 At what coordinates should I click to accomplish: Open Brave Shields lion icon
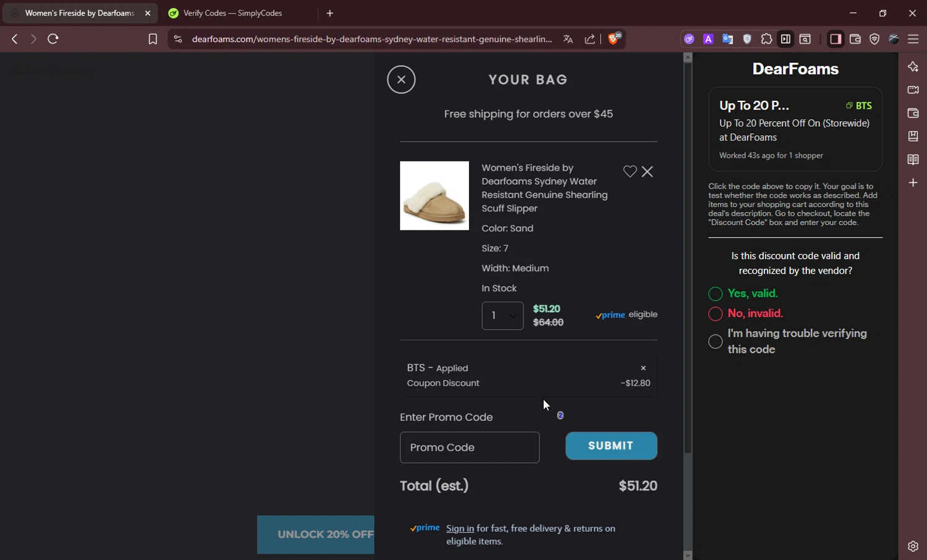614,38
